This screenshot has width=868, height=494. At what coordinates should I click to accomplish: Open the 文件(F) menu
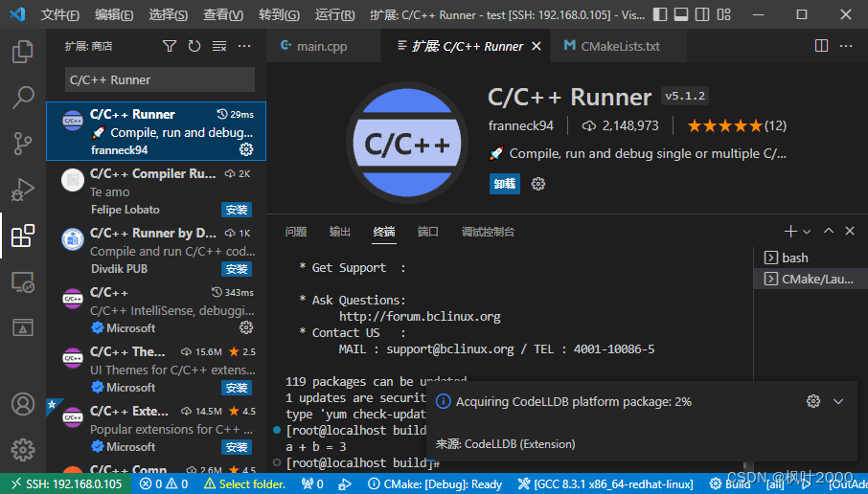59,15
